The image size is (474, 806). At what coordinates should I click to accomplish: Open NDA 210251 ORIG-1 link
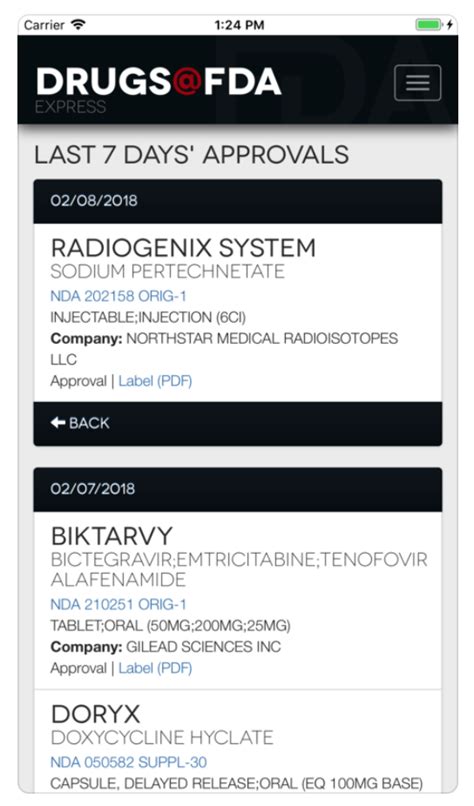[118, 604]
